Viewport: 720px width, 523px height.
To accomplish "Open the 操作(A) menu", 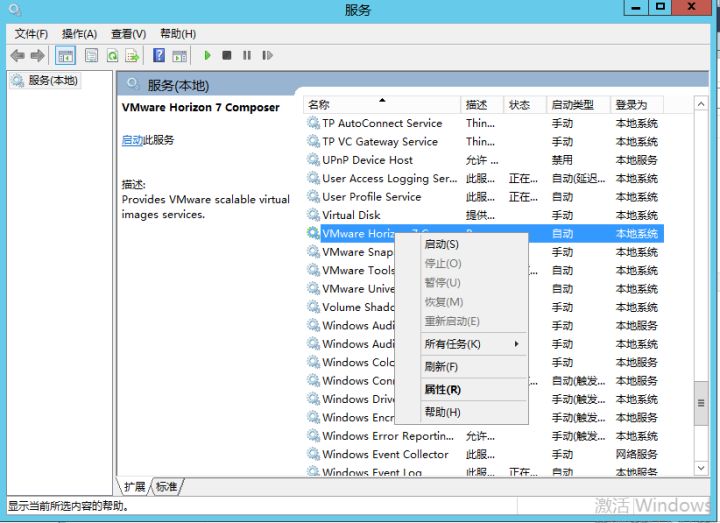I will tap(79, 34).
